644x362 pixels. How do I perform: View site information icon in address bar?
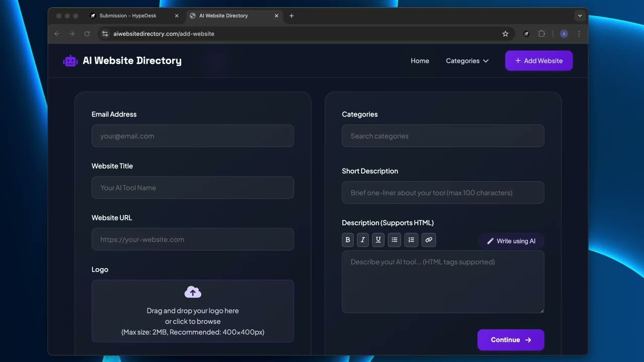pyautogui.click(x=105, y=34)
